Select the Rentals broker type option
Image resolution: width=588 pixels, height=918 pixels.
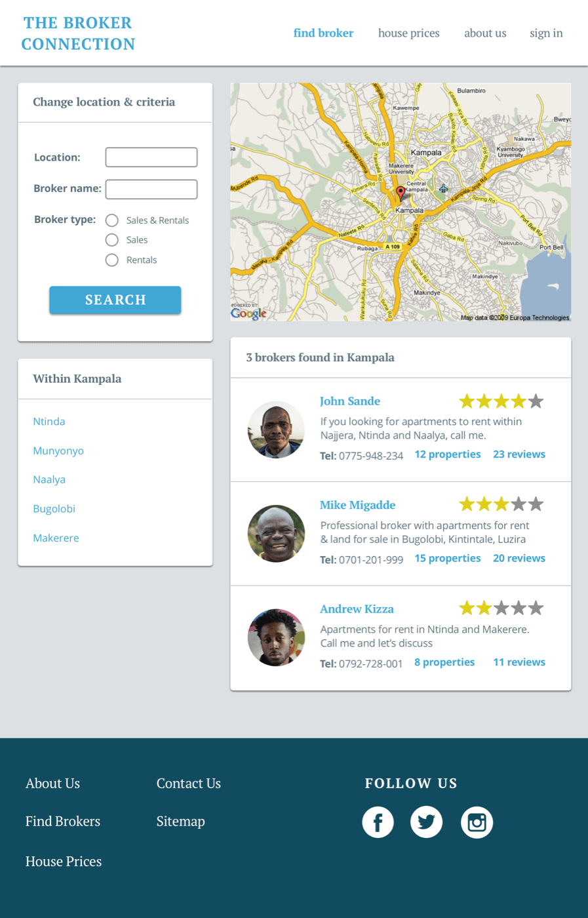(x=112, y=260)
